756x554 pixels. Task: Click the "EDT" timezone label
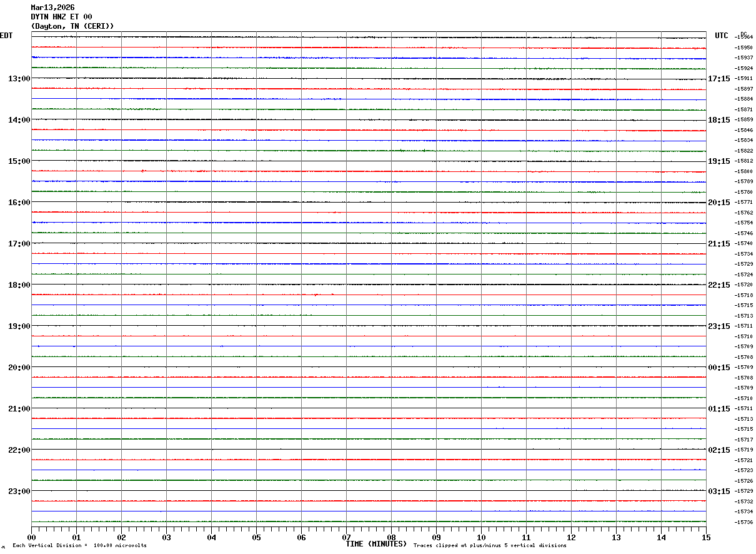[x=6, y=36]
